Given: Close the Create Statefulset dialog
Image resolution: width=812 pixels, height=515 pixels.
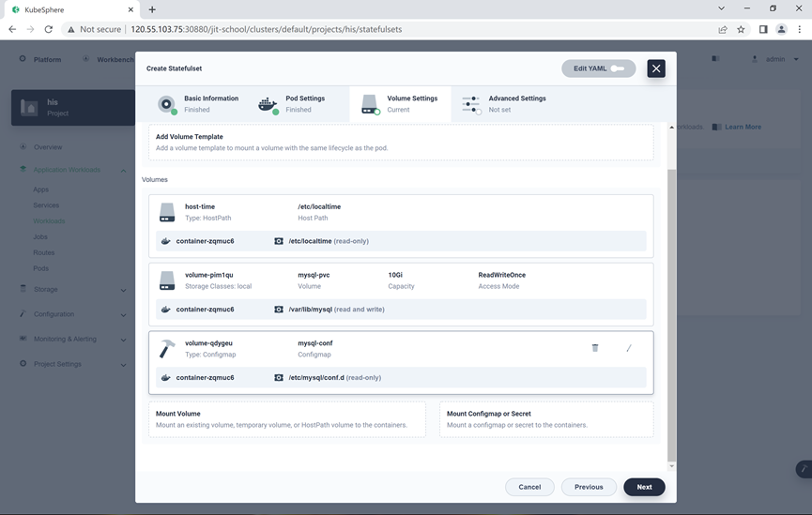Looking at the screenshot, I should coord(656,68).
